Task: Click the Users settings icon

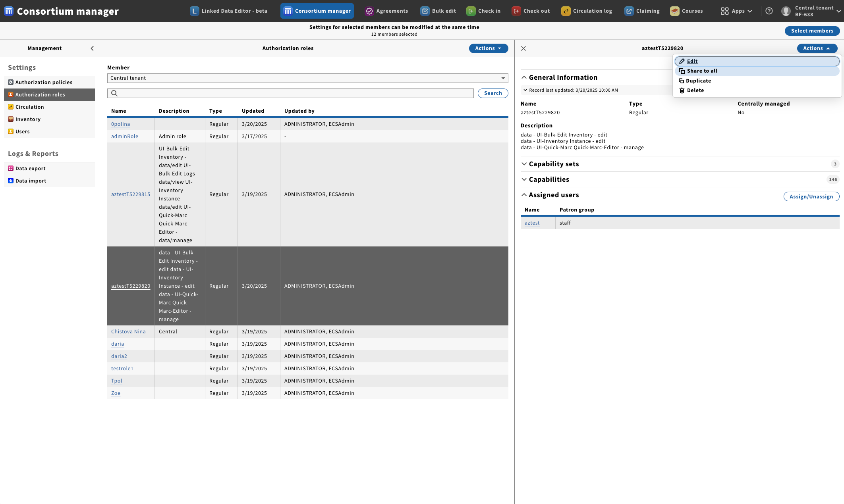Action: [11, 131]
